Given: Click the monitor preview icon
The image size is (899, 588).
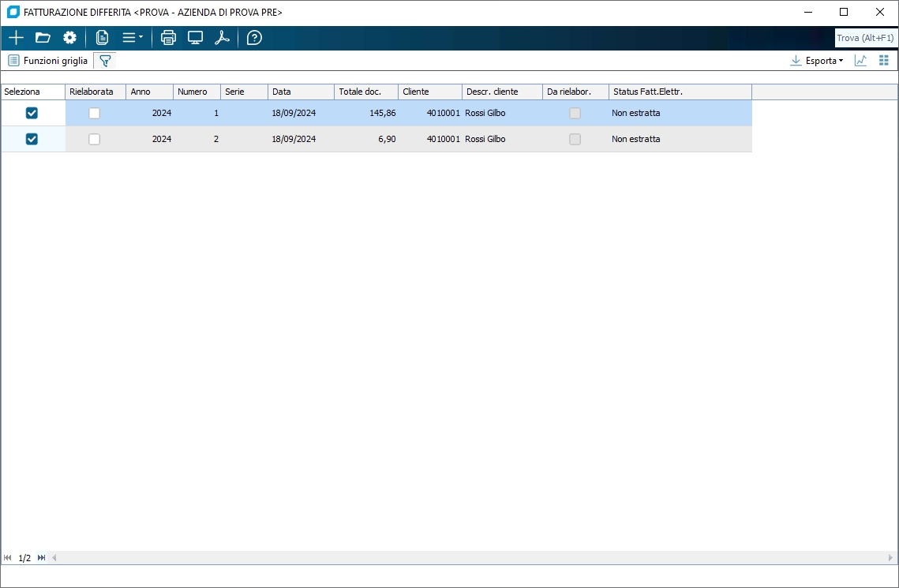Looking at the screenshot, I should [196, 38].
